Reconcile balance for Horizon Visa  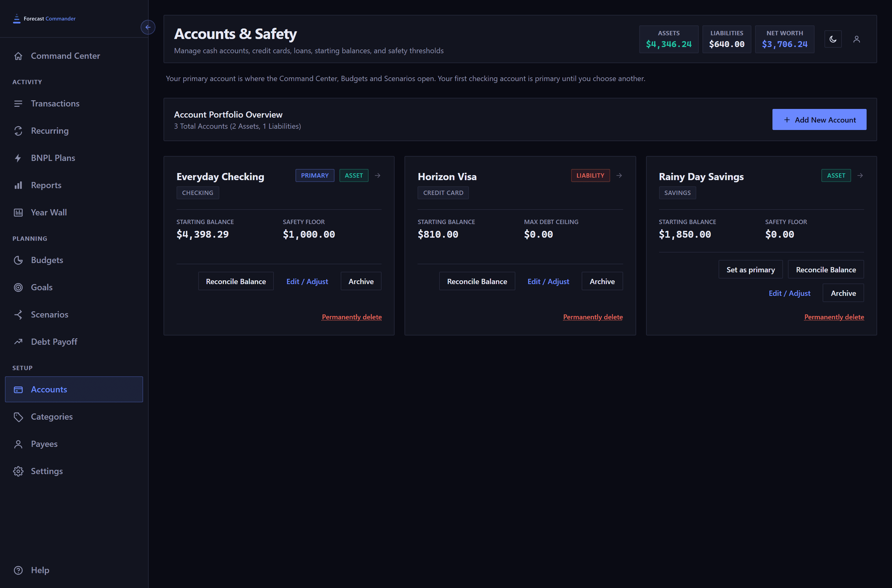(477, 281)
